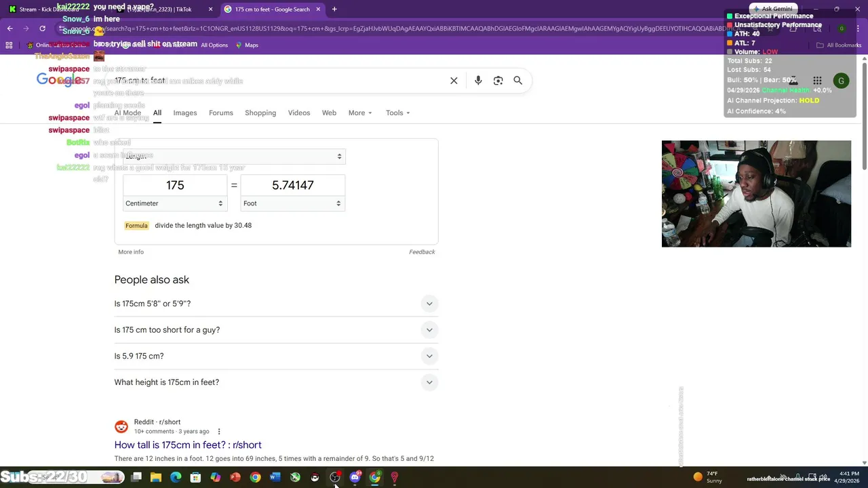Screen dimensions: 868x488
Task: Open Microsoft Word from the taskbar
Action: [275, 477]
